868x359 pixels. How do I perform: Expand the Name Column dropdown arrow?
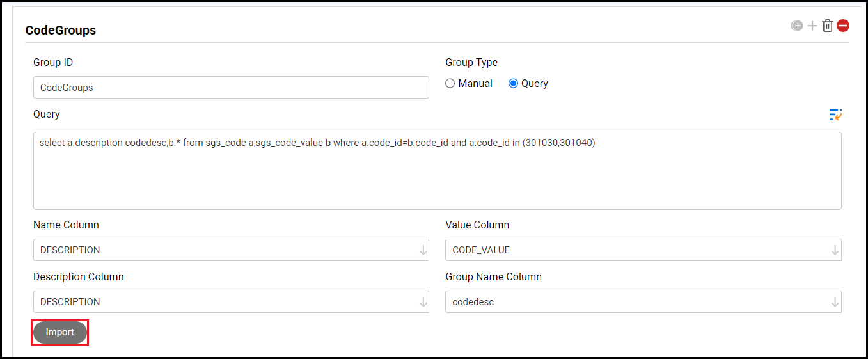423,250
